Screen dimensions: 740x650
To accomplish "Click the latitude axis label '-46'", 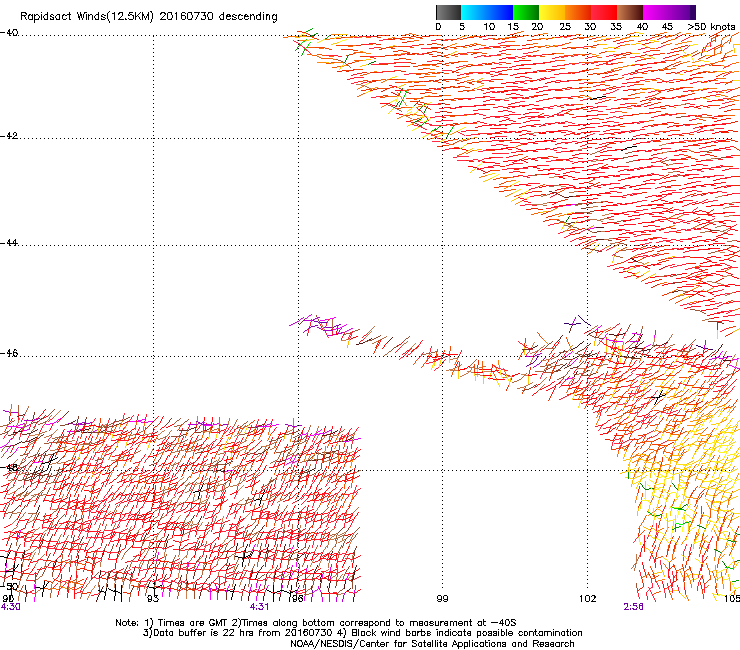I will tap(9, 354).
